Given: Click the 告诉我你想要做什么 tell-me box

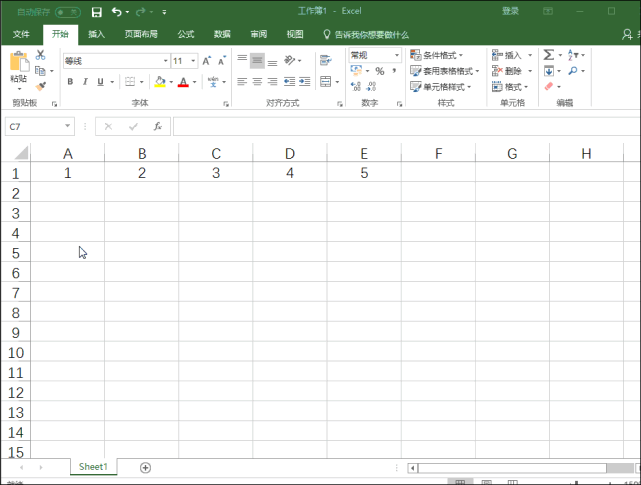Looking at the screenshot, I should 366,35.
